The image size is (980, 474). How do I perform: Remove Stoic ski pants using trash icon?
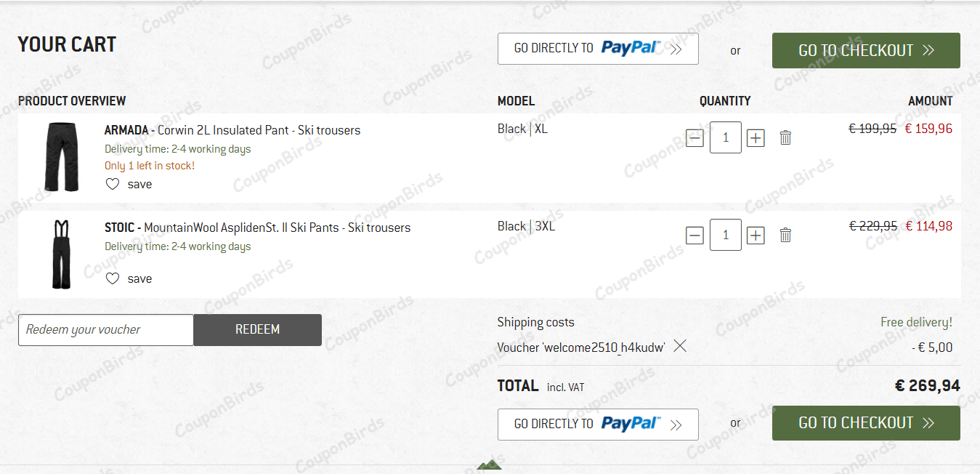coord(785,235)
